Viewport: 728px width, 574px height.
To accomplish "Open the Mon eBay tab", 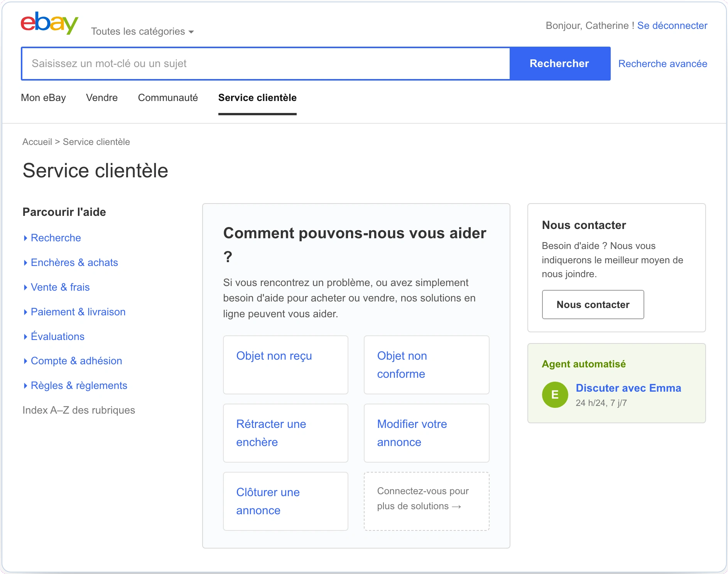I will coord(43,98).
